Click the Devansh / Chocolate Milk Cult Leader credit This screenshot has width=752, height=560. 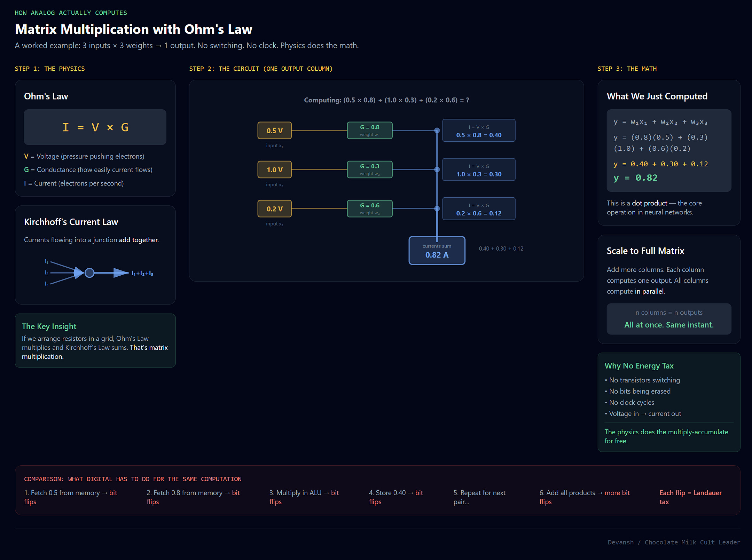tap(674, 542)
